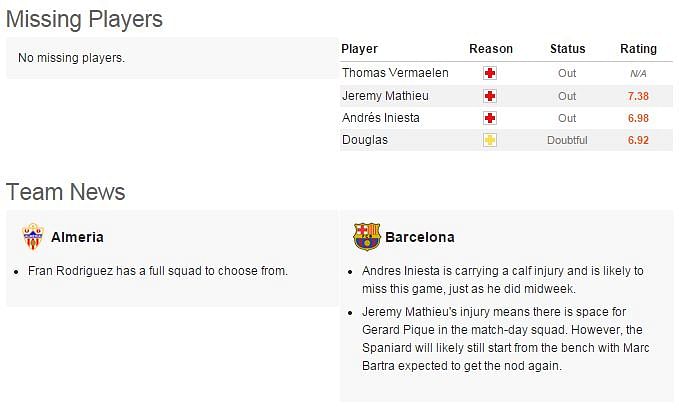Click the Almeria team name heading
Image resolution: width=679 pixels, height=409 pixels.
click(x=77, y=237)
